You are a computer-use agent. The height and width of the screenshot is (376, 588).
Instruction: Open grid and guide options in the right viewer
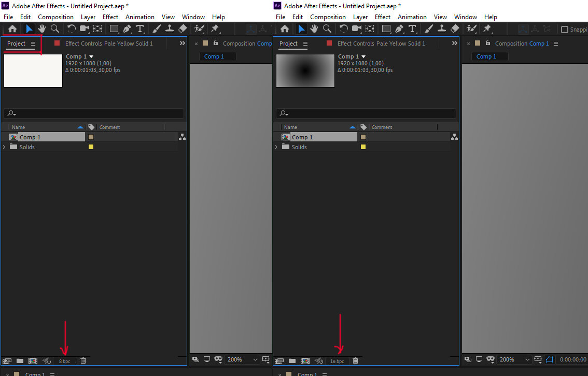538,359
